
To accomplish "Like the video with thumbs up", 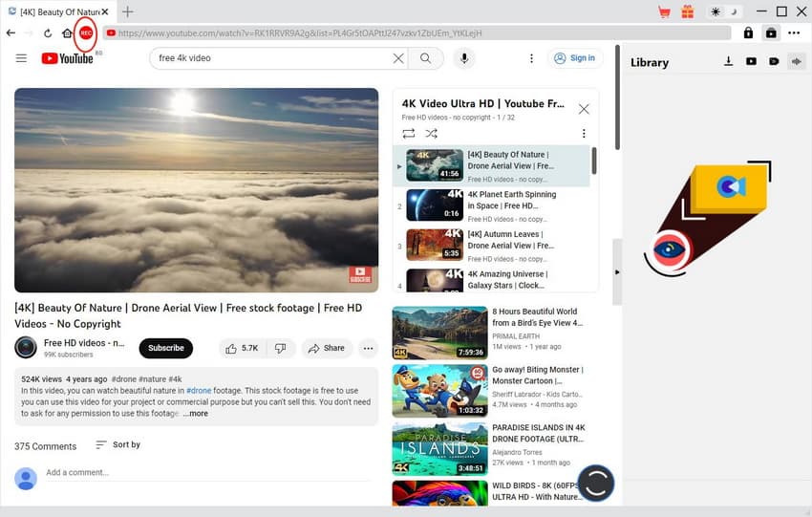I will [x=242, y=348].
